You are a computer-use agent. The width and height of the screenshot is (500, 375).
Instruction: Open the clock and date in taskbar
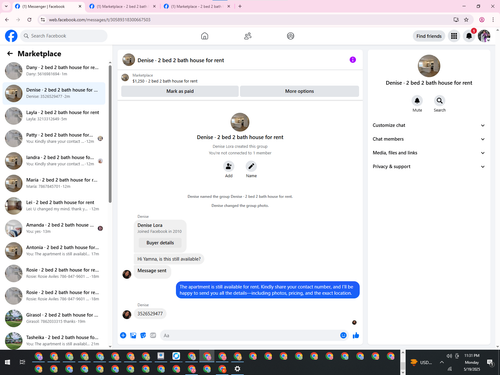point(472,362)
